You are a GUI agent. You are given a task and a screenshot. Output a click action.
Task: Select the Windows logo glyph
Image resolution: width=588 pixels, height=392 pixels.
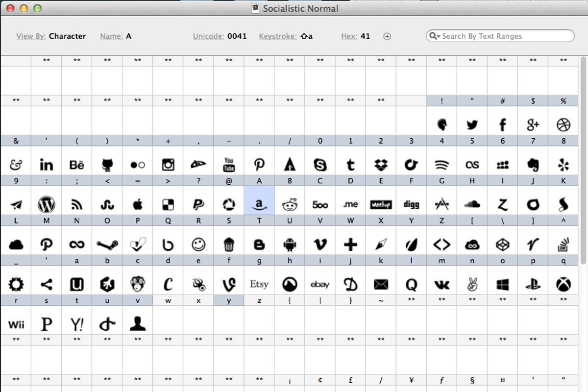[x=503, y=284]
